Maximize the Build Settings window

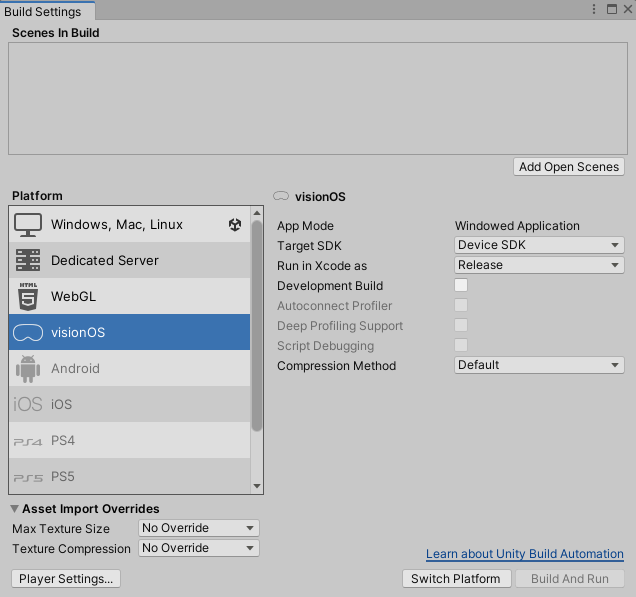click(x=612, y=9)
